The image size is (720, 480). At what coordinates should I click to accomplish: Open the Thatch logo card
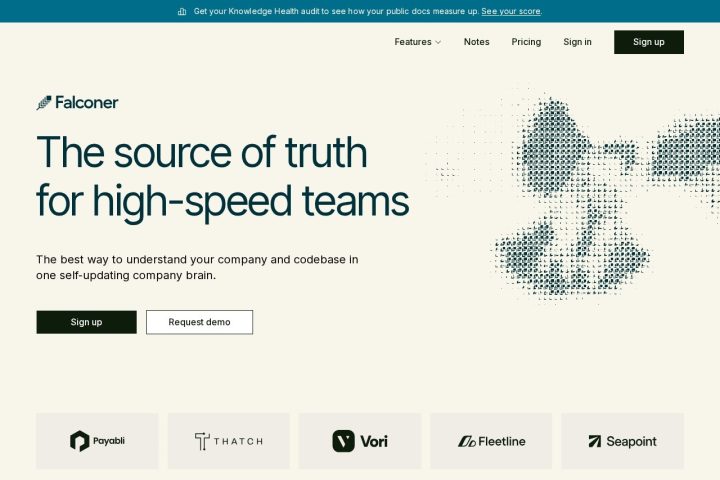pos(229,441)
